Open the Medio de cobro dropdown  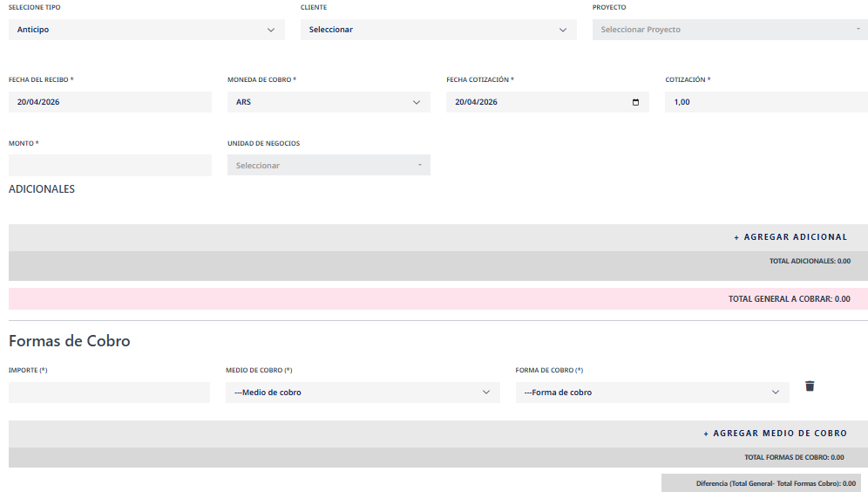pyautogui.click(x=363, y=393)
